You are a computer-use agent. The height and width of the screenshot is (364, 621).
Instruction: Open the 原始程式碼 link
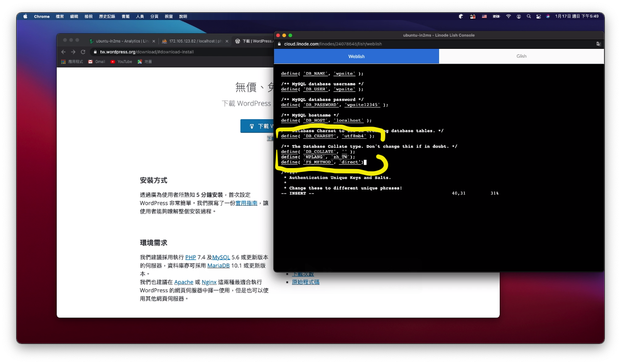click(306, 282)
